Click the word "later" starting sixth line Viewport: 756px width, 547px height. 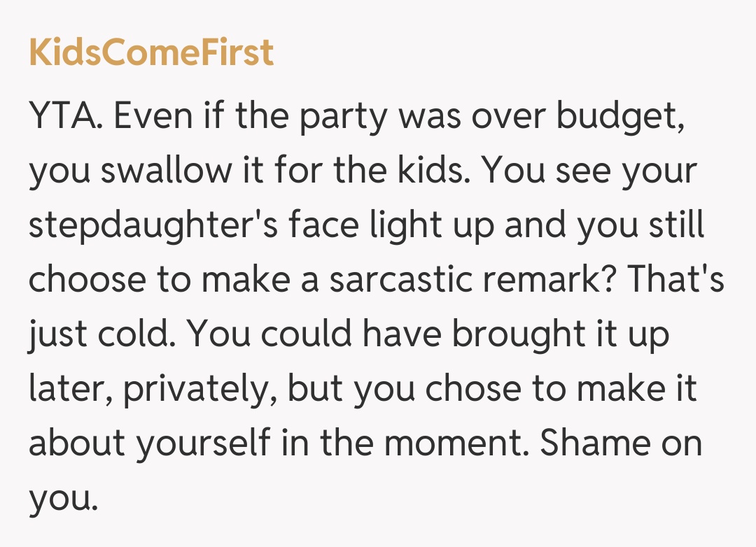[x=68, y=390]
